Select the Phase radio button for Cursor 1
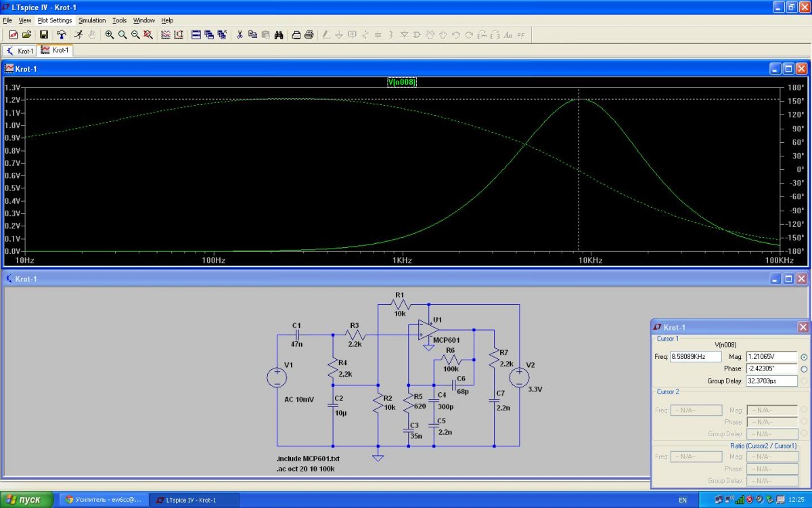This screenshot has width=812, height=508. pyautogui.click(x=804, y=369)
